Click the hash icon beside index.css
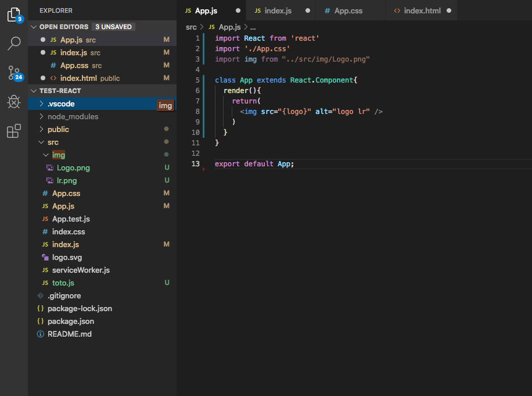Viewport: 532px width, 396px height. (x=45, y=231)
